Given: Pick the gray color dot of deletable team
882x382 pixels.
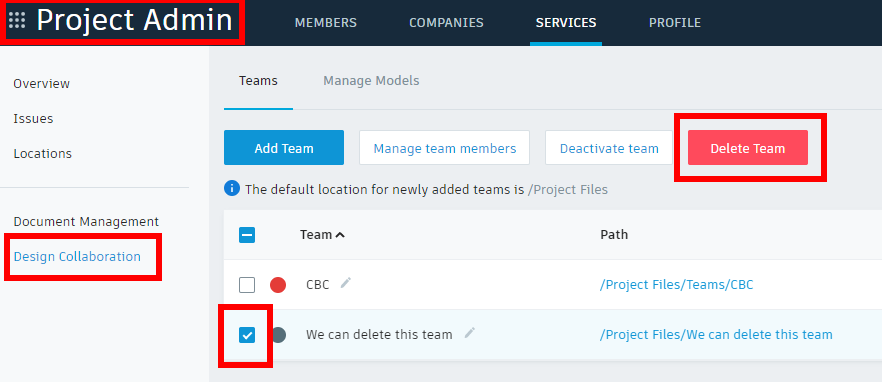Looking at the screenshot, I should (x=278, y=335).
